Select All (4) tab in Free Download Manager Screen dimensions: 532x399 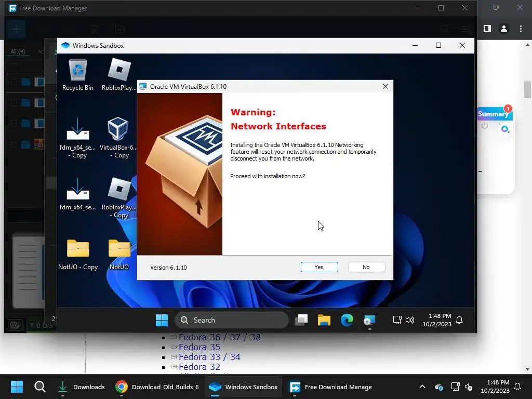[x=18, y=51]
